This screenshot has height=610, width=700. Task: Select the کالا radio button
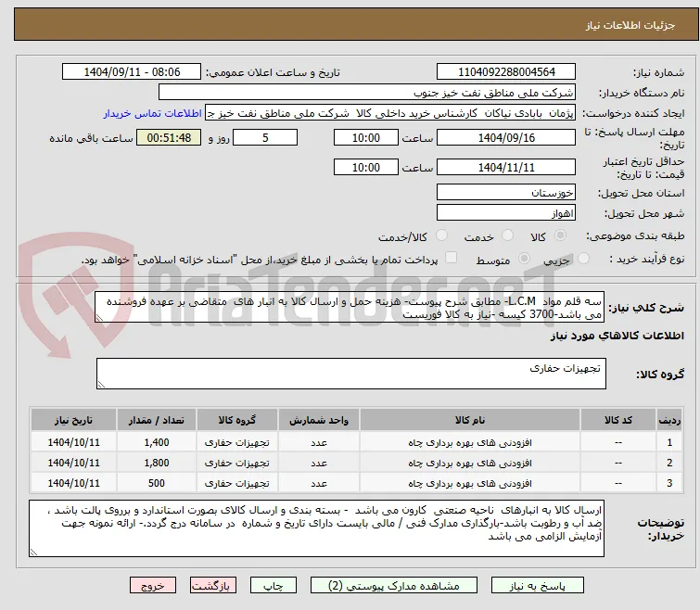click(x=560, y=235)
